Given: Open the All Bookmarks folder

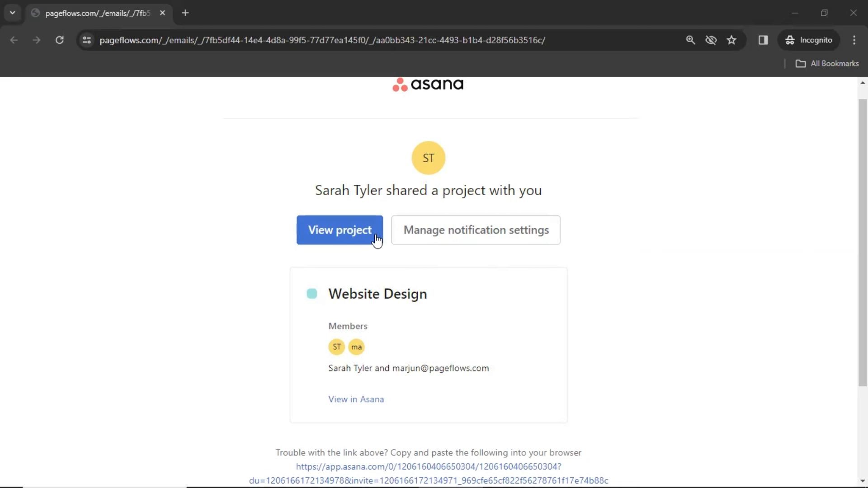Looking at the screenshot, I should 827,64.
